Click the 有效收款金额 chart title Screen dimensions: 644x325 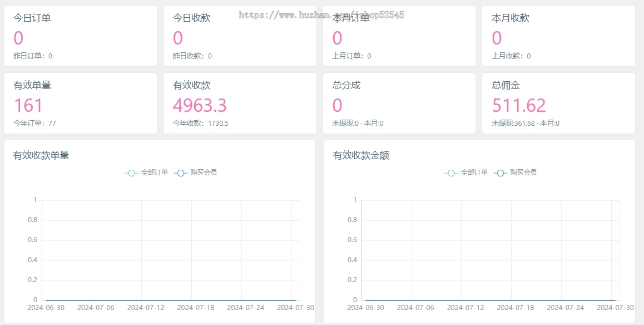coord(361,155)
